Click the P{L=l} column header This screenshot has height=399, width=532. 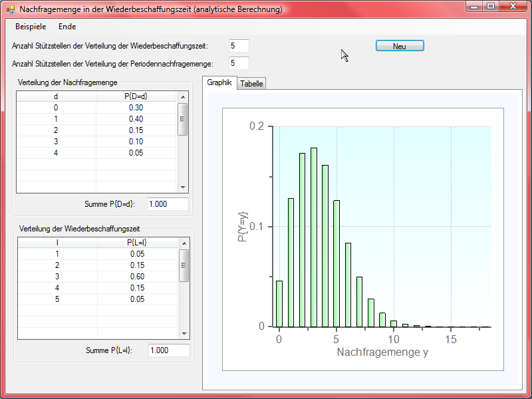coord(136,243)
